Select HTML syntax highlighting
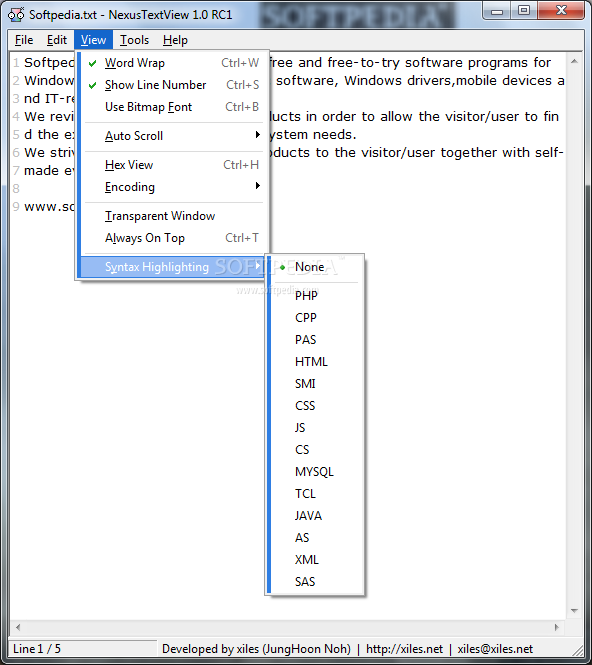592x665 pixels. (x=316, y=362)
